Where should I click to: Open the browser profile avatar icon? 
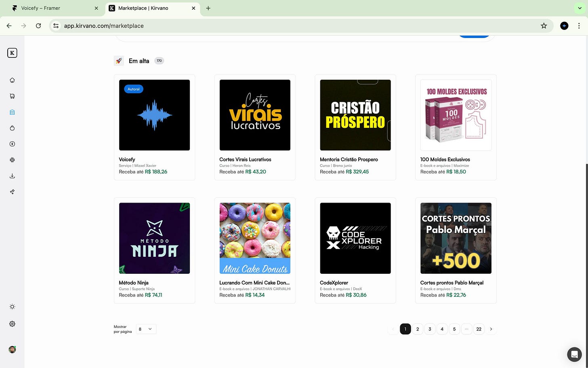[x=564, y=25]
